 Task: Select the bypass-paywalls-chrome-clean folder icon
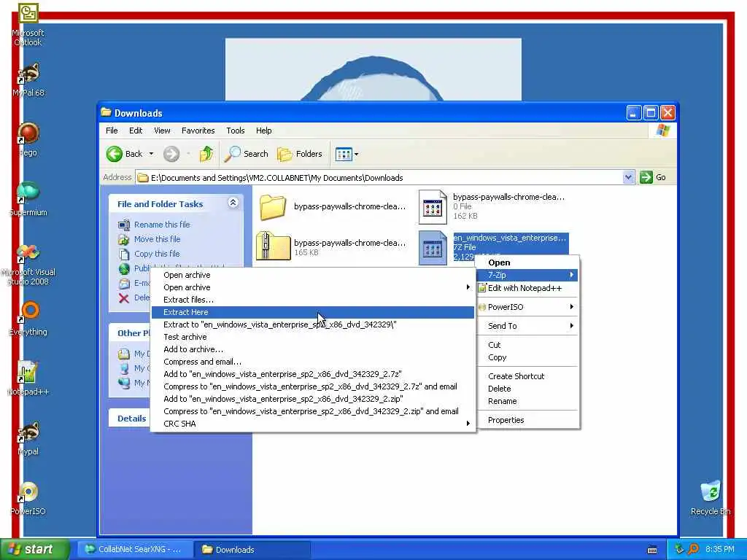(273, 207)
